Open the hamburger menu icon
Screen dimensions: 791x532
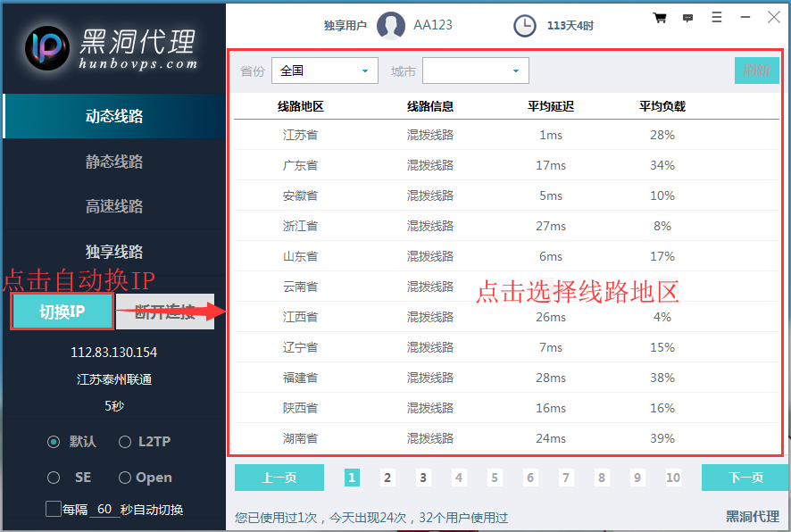(717, 17)
